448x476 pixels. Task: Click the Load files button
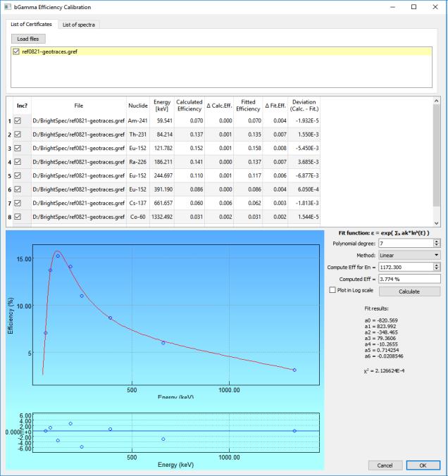point(28,39)
